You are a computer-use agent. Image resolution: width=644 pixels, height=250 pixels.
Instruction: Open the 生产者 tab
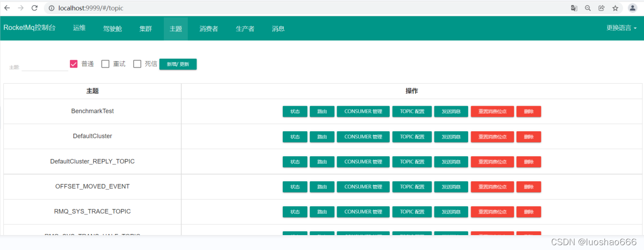245,28
